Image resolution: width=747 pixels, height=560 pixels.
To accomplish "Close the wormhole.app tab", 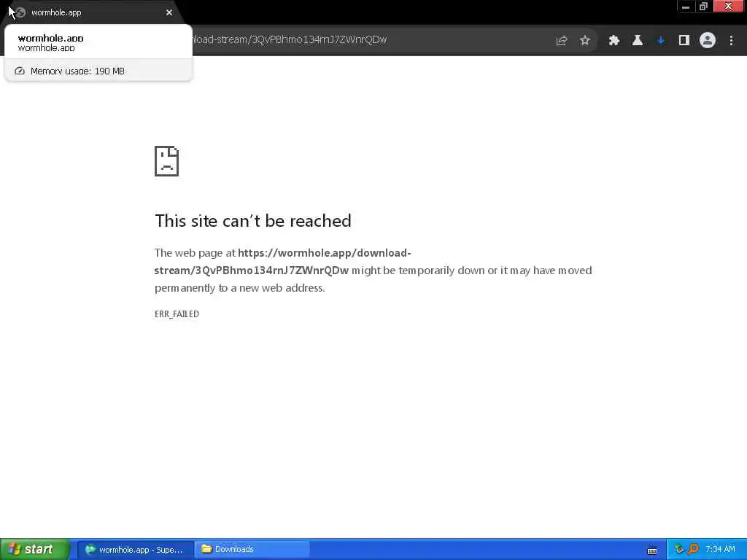I will click(x=169, y=12).
